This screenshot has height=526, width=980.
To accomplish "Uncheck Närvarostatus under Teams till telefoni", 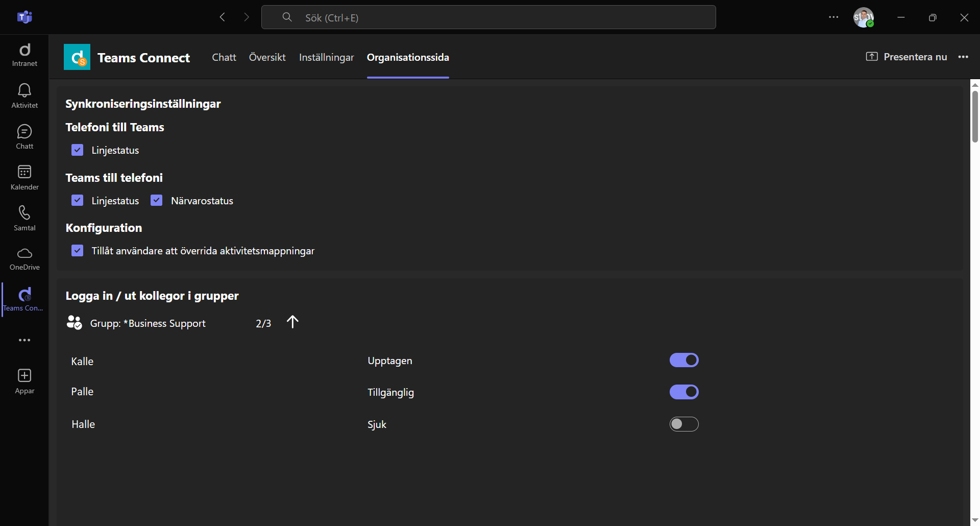I will point(156,200).
